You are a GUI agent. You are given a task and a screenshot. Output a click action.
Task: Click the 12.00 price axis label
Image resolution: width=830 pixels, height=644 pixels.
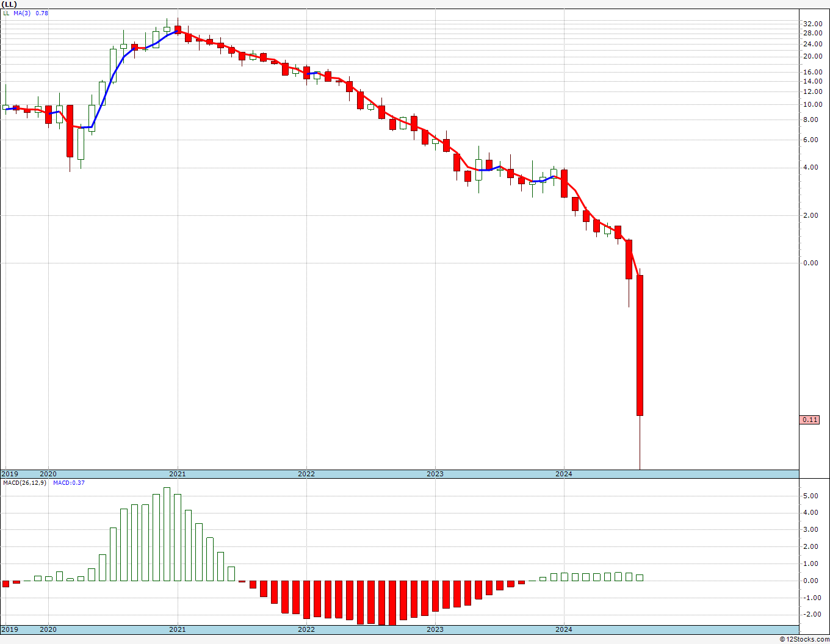[x=812, y=92]
